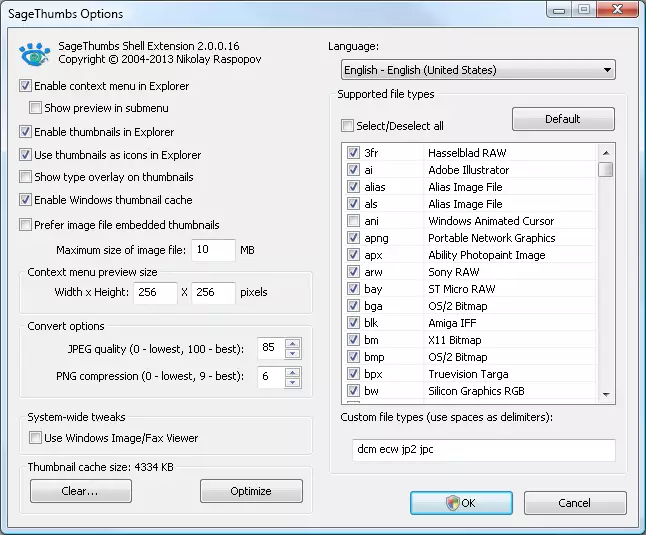Enable Use Windows Image/Fax Viewer
The width and height of the screenshot is (646, 535).
35,437
